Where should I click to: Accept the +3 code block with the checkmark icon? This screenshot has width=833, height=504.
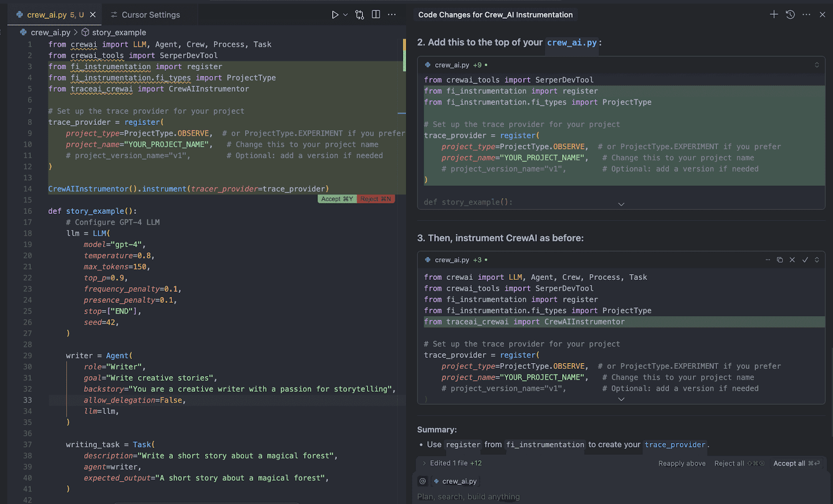click(805, 260)
